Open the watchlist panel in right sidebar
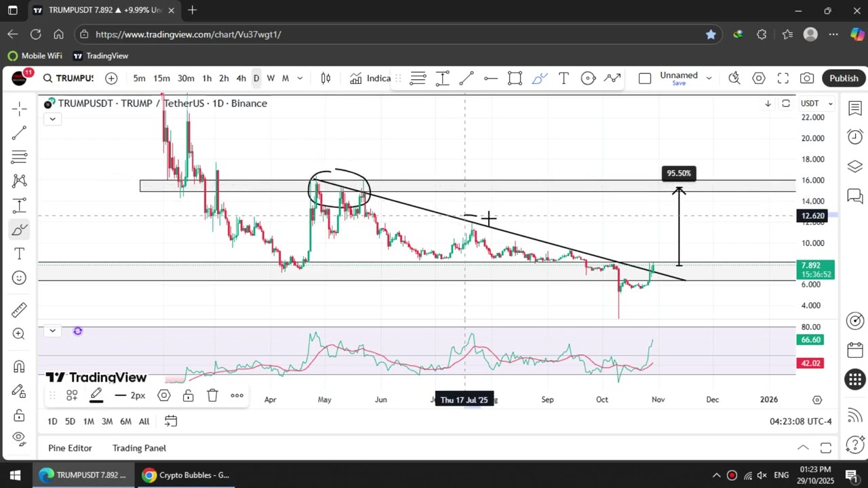868x488 pixels. coord(854,108)
